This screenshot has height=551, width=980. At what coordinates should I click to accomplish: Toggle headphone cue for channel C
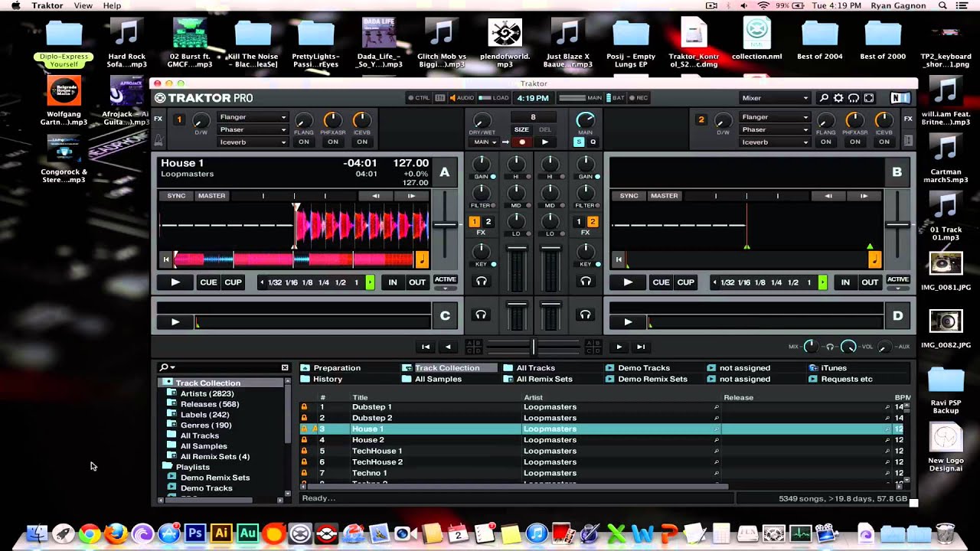481,315
